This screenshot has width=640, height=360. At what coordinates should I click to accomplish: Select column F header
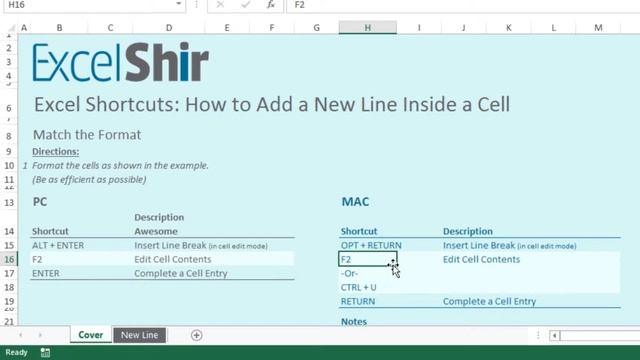[272, 28]
